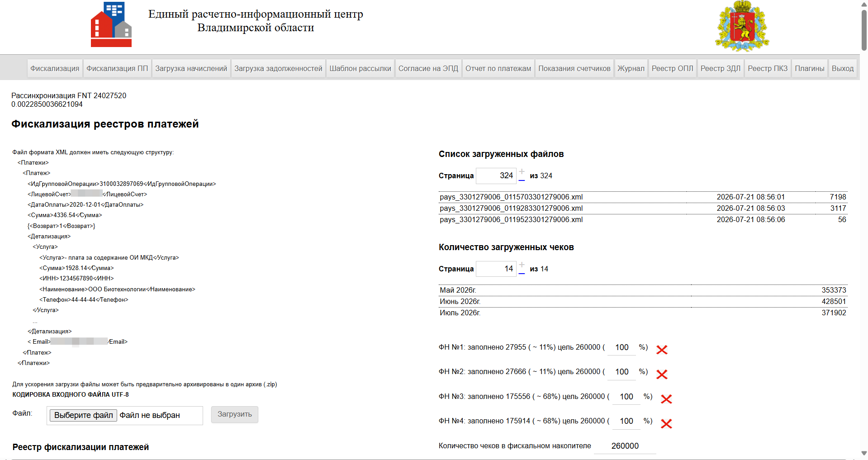The width and height of the screenshot is (868, 460).
Task: Click the red X next to ФН №2
Action: pyautogui.click(x=662, y=374)
